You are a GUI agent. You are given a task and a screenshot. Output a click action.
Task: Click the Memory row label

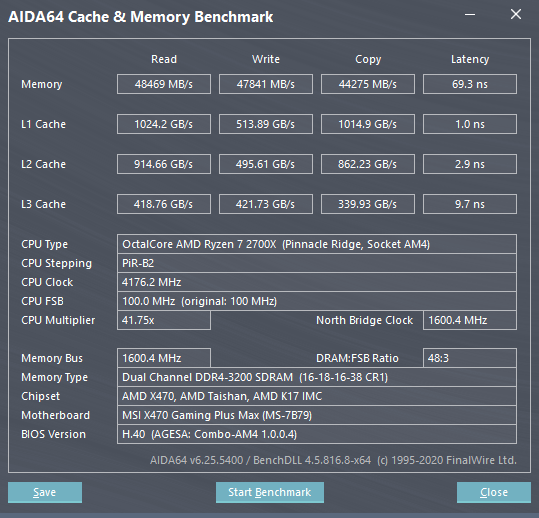(42, 84)
